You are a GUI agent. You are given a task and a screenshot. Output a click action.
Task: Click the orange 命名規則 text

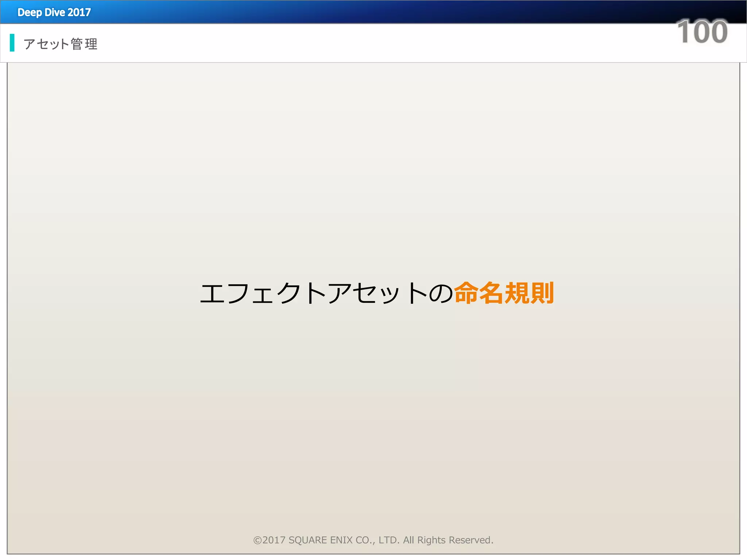(x=504, y=293)
